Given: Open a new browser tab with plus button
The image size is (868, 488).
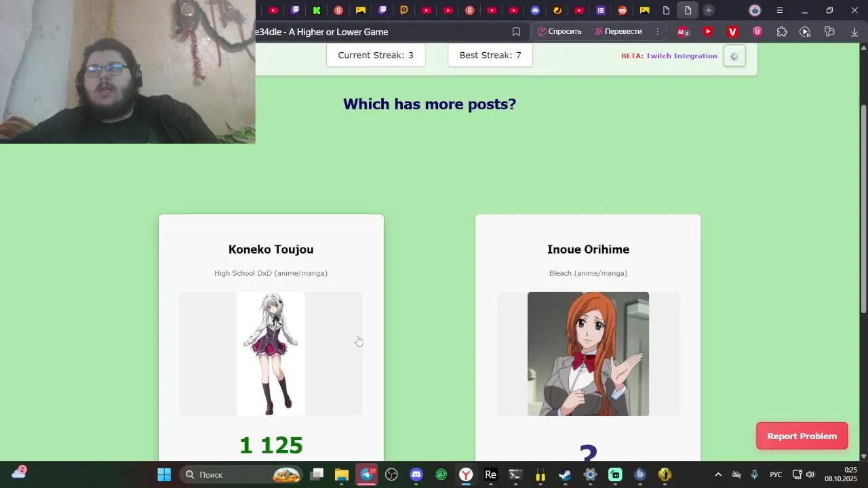Looking at the screenshot, I should pyautogui.click(x=708, y=10).
